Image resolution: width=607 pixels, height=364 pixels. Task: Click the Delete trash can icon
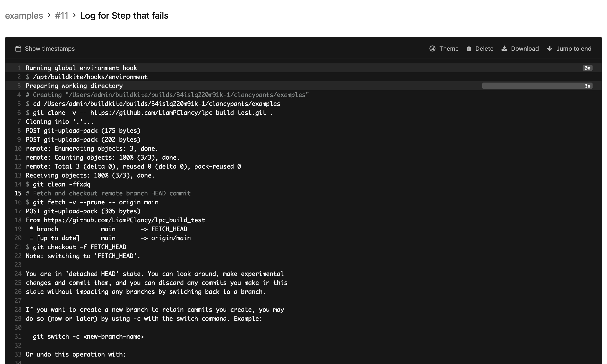[469, 48]
